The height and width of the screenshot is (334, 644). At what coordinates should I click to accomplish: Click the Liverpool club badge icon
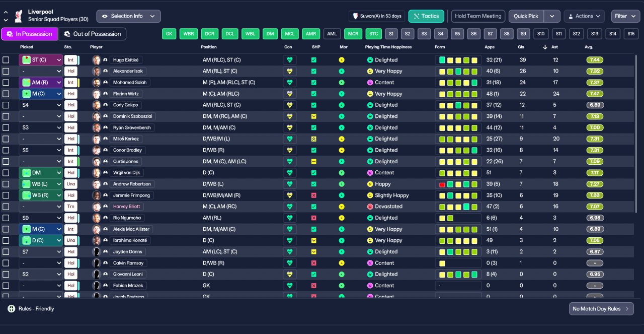[19, 15]
